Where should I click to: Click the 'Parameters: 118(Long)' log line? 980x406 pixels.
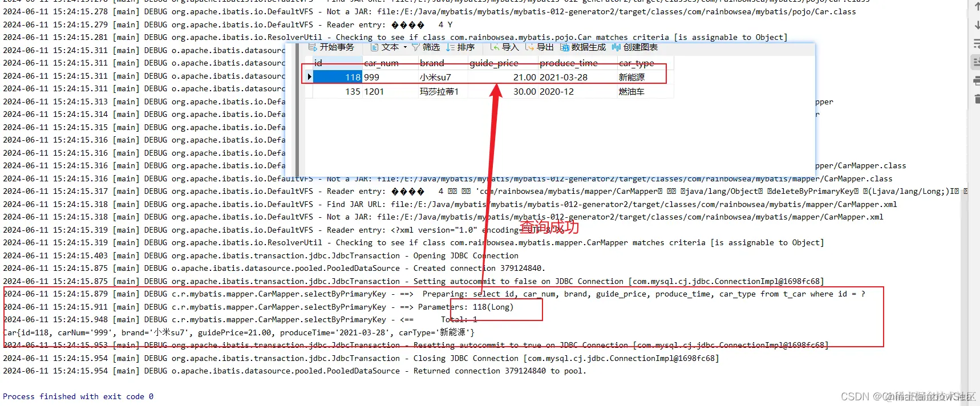pyautogui.click(x=258, y=307)
